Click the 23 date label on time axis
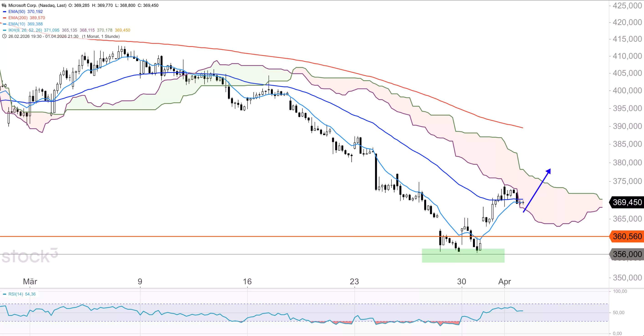Image resolution: width=644 pixels, height=336 pixels. pos(354,282)
